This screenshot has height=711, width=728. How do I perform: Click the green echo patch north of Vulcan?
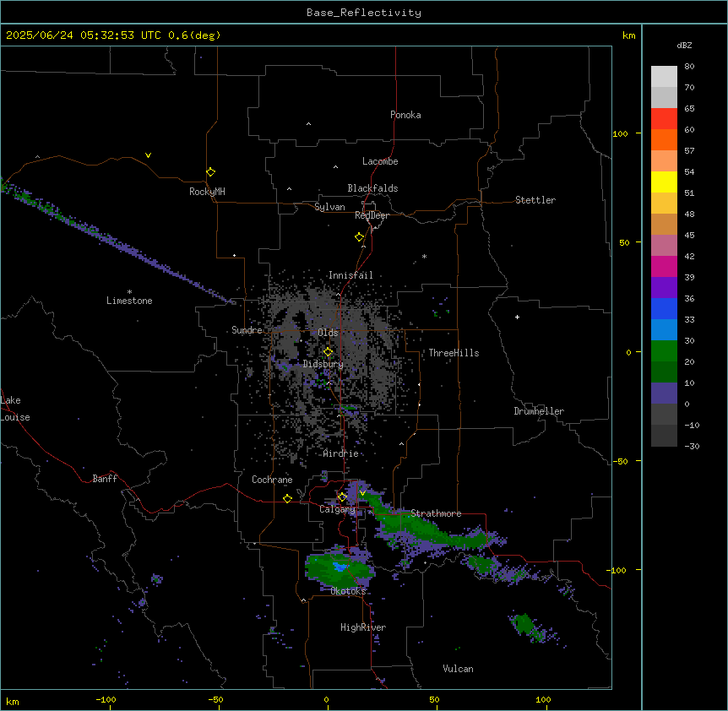click(525, 624)
